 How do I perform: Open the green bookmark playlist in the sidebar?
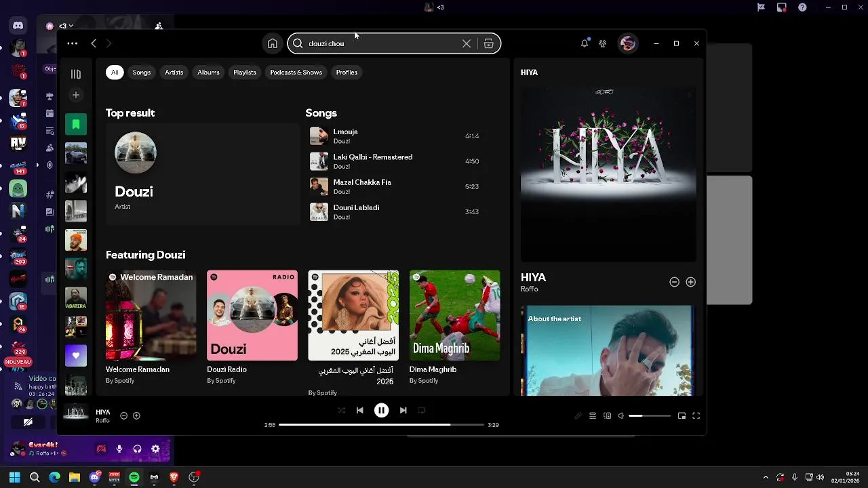(76, 124)
